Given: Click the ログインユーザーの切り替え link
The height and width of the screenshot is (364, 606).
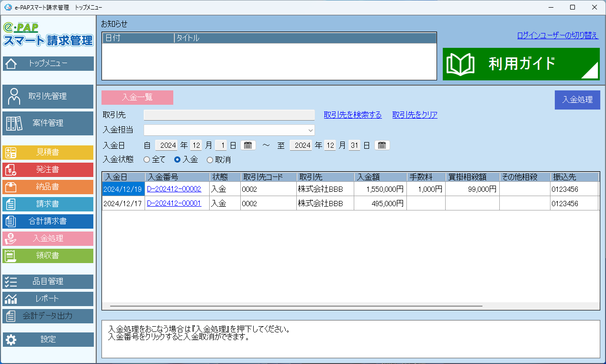Looking at the screenshot, I should 558,35.
